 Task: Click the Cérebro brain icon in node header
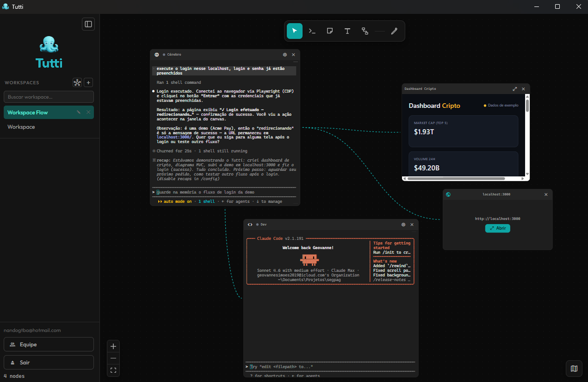tap(157, 55)
